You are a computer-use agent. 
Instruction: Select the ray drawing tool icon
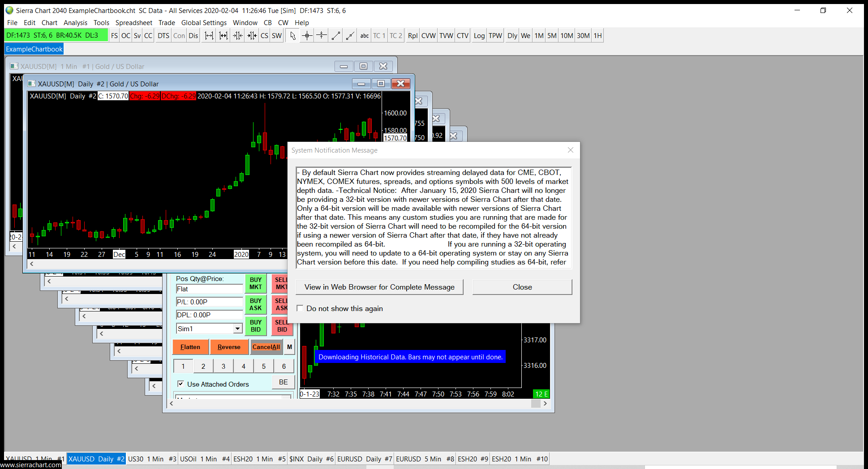pyautogui.click(x=350, y=36)
